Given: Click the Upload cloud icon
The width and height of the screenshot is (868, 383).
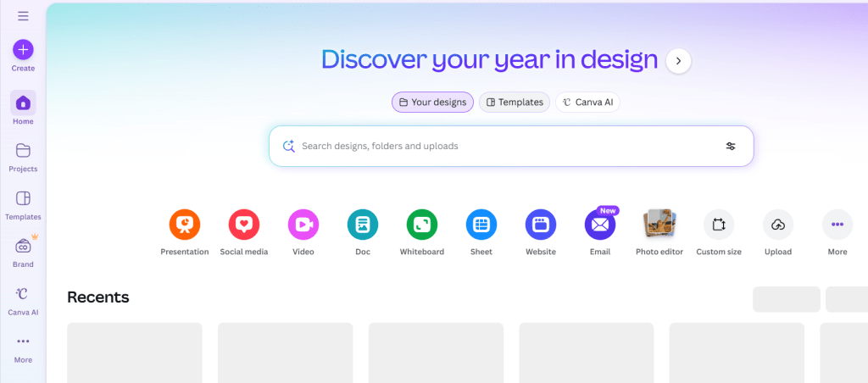Looking at the screenshot, I should (x=778, y=225).
